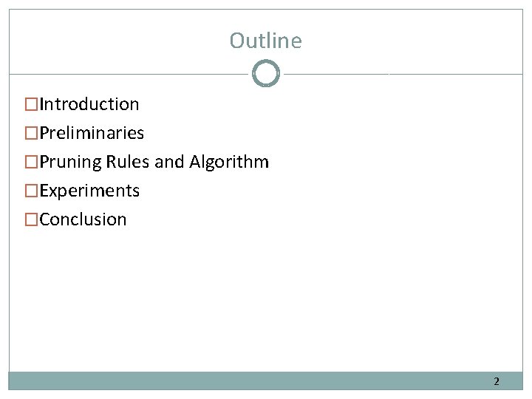532x399 pixels.
Task: Click the square bullet before Introduction
Action: point(31,104)
